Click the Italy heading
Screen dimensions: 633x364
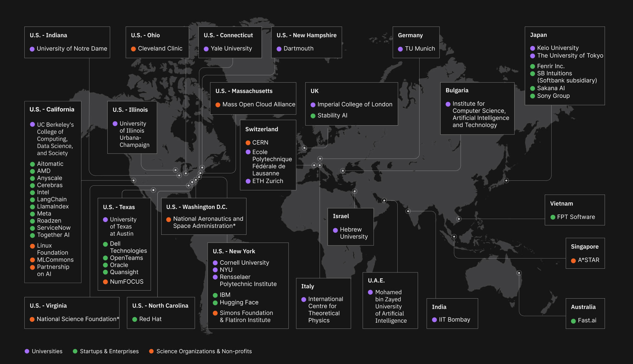coord(308,286)
